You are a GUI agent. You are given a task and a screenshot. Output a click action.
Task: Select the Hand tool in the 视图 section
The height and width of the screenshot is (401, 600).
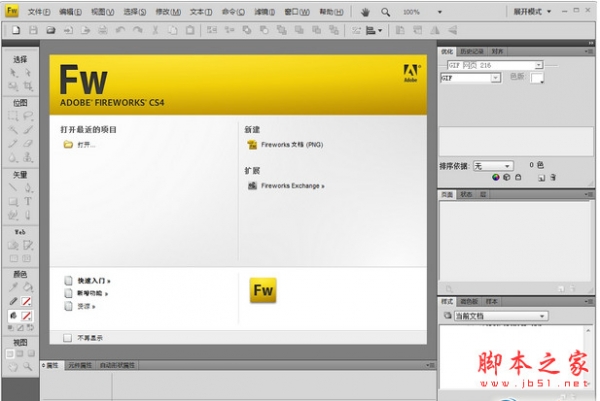pyautogui.click(x=13, y=367)
